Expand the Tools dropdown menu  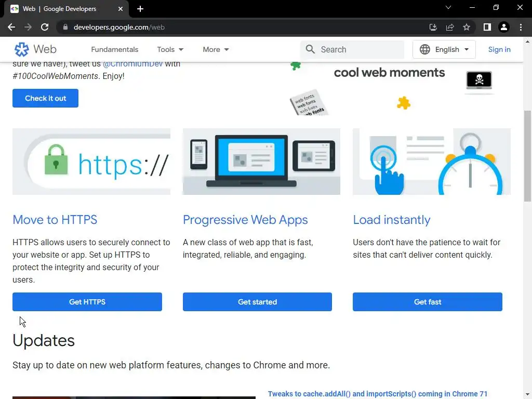point(170,49)
